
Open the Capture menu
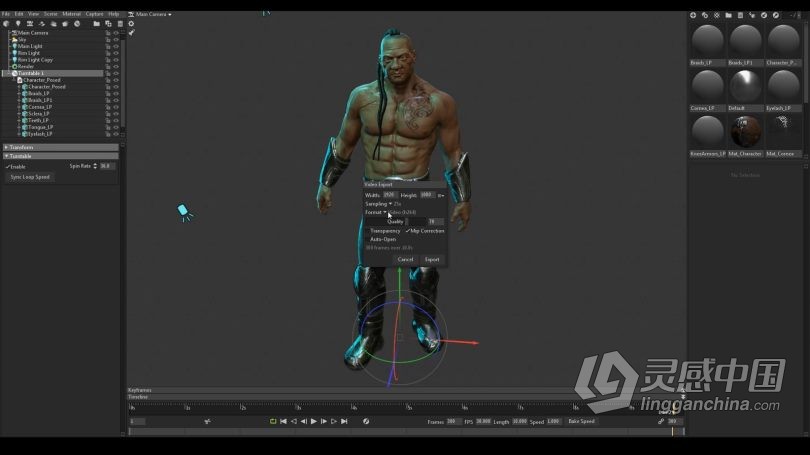coord(95,14)
